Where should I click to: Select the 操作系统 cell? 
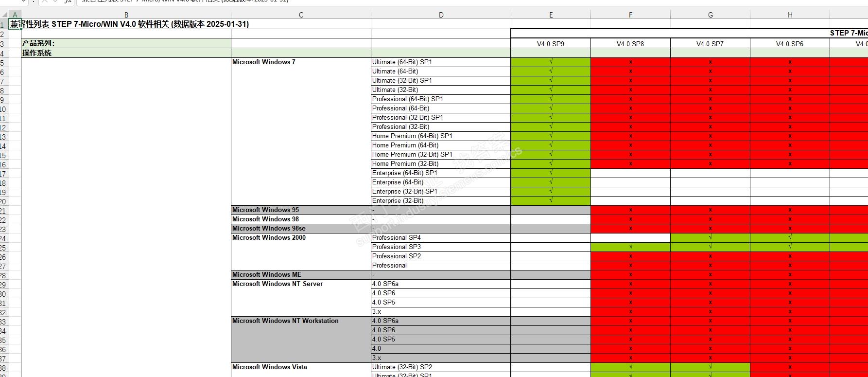point(126,53)
